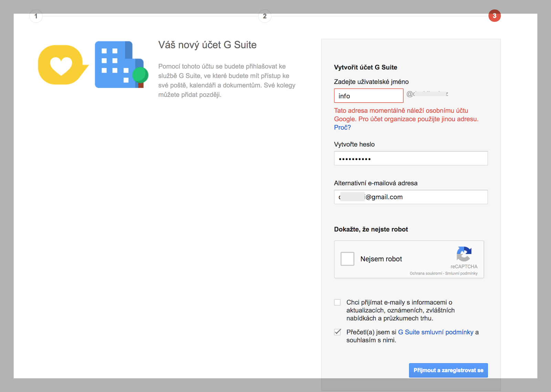Click the "Váš nový účet G Suite" heading

click(207, 45)
